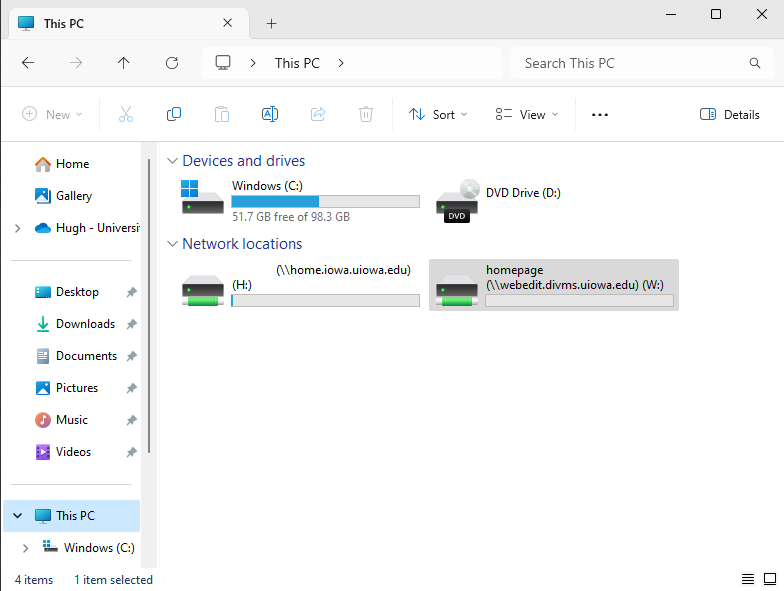This screenshot has height=591, width=784.
Task: Collapse the Network locations section
Action: tap(172, 244)
